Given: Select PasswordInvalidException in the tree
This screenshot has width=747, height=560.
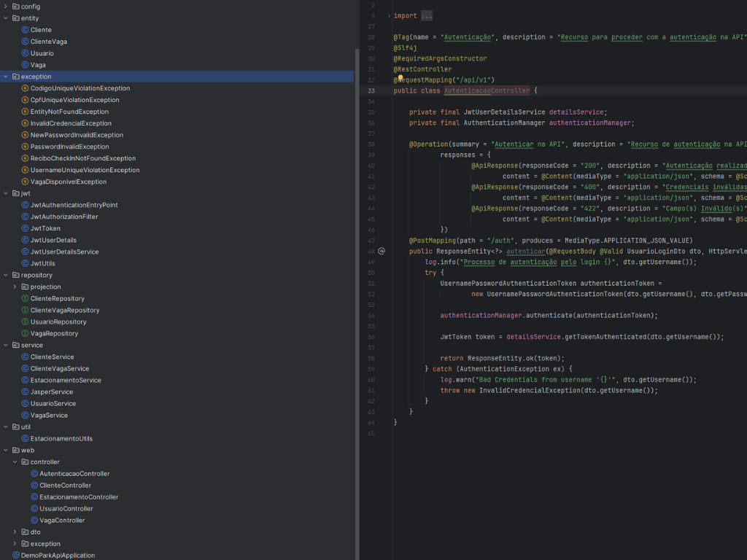Looking at the screenshot, I should tap(69, 147).
